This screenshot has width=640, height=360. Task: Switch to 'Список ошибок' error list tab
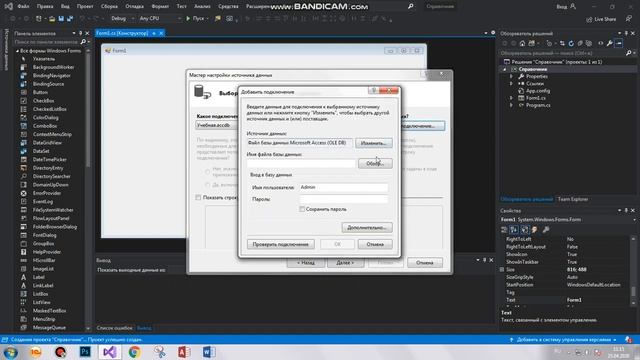point(114,328)
